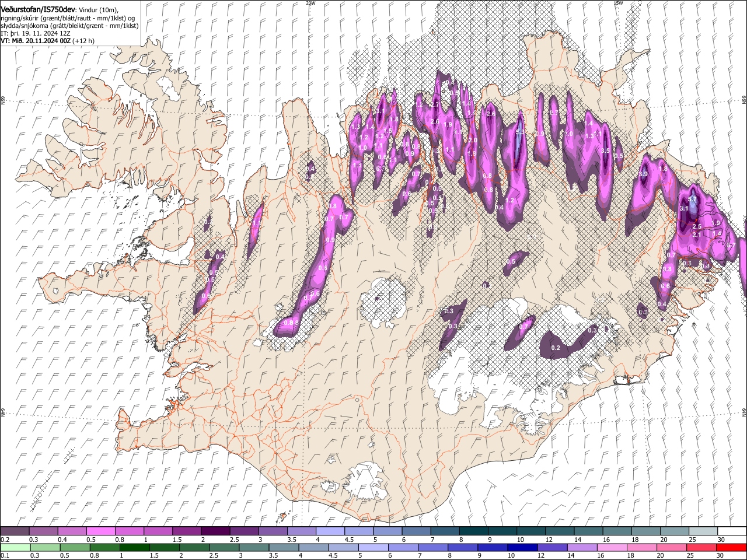Click the valid time VT: Mið. 20.11.2024 00Z

tap(36, 41)
